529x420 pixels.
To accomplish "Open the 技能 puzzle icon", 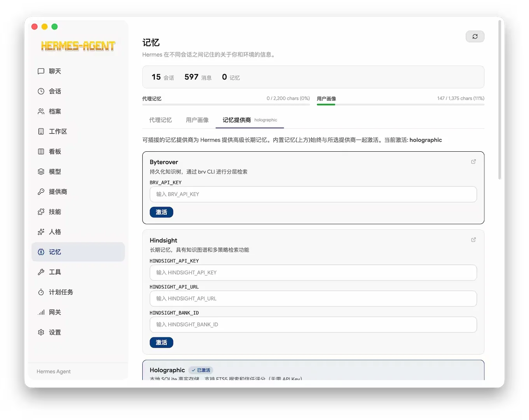I will tap(41, 212).
